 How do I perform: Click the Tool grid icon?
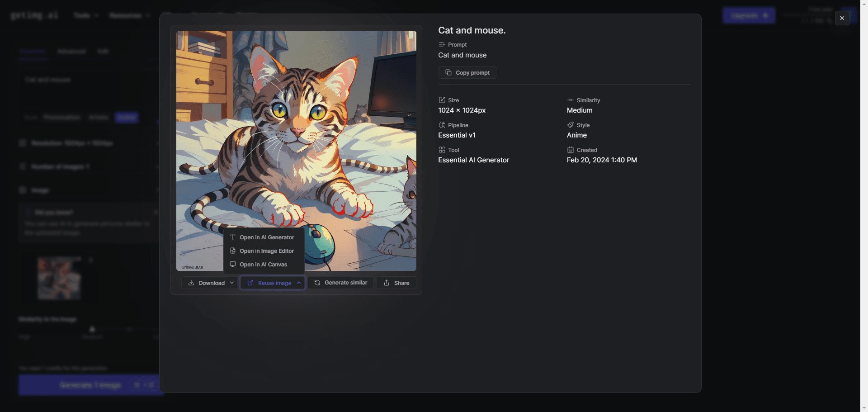click(442, 150)
